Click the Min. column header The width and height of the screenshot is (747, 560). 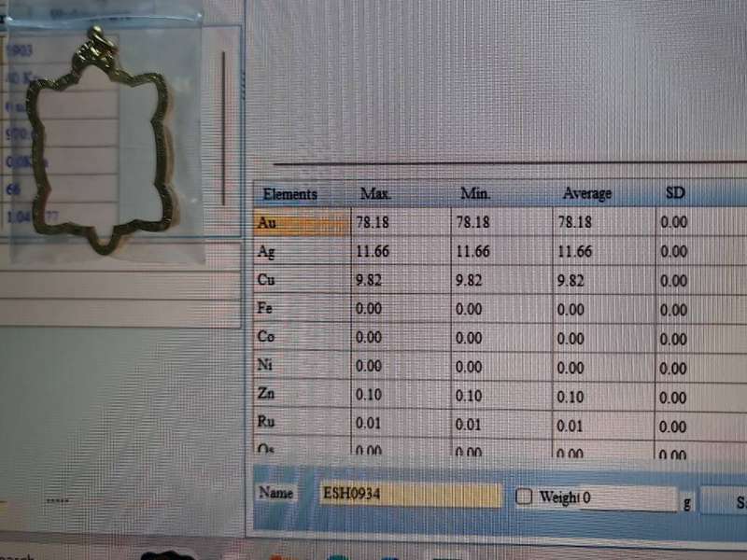tap(476, 194)
